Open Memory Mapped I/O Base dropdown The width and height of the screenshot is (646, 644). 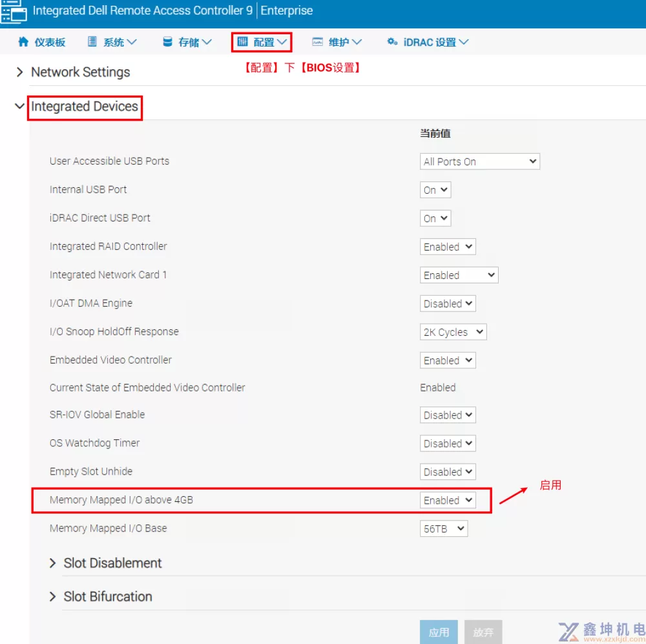click(444, 528)
